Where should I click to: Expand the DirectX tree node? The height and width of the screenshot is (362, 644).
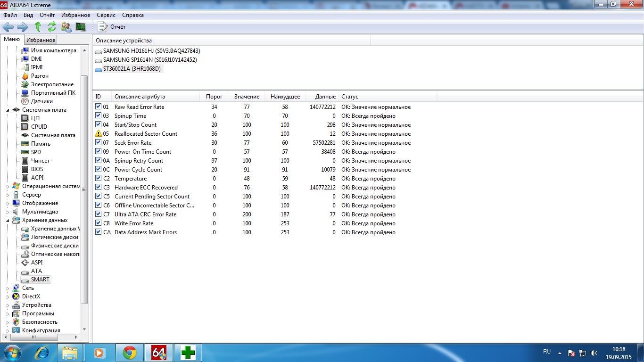pos(8,297)
